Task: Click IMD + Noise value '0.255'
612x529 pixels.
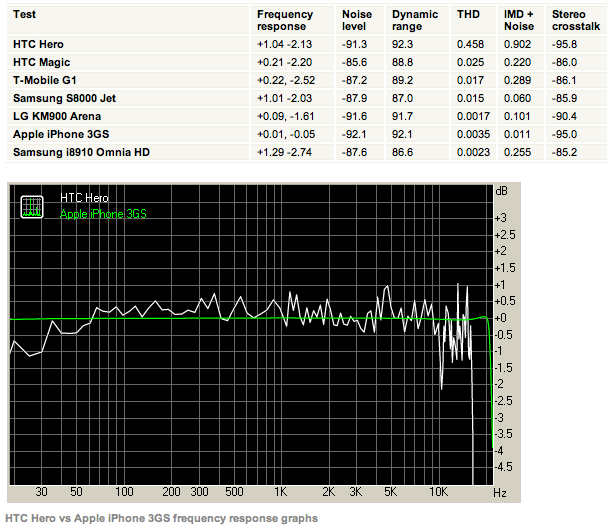Action: click(x=517, y=152)
